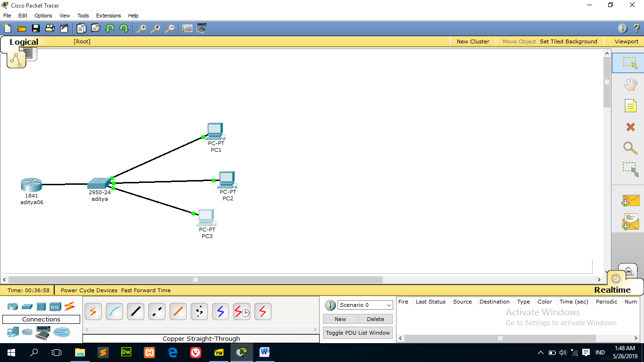The width and height of the screenshot is (644, 362).
Task: Click Power Cycle Devices
Action: click(x=89, y=290)
